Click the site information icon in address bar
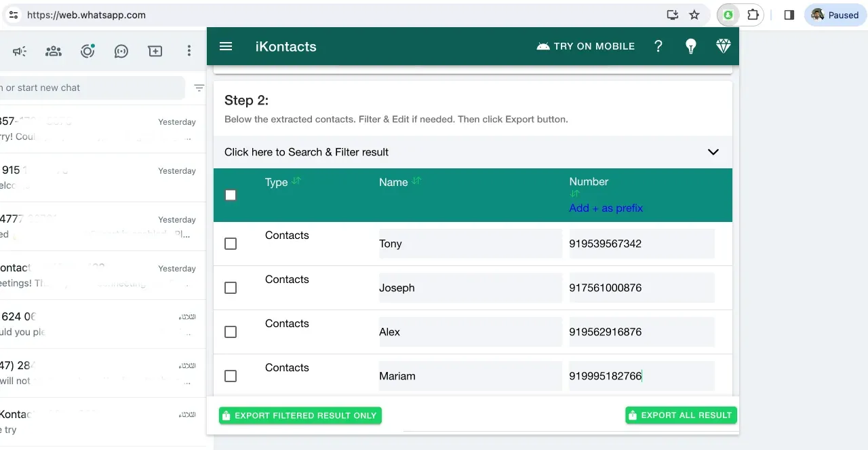Viewport: 868px width, 450px height. point(14,14)
